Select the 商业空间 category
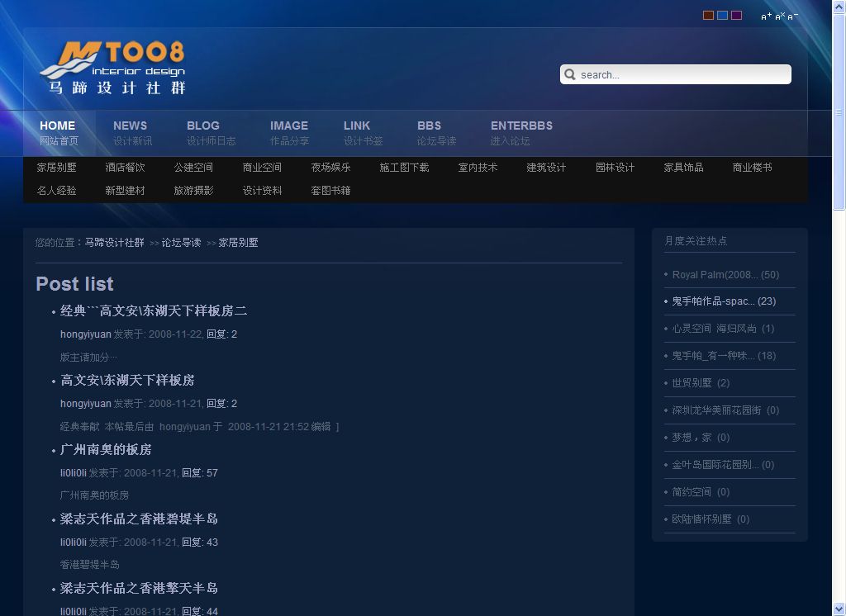The image size is (846, 616). click(262, 168)
